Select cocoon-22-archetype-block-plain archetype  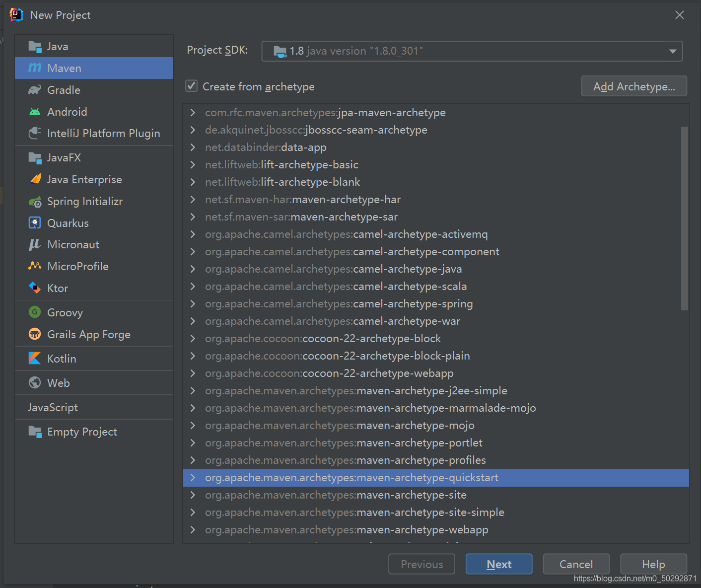[436, 356]
